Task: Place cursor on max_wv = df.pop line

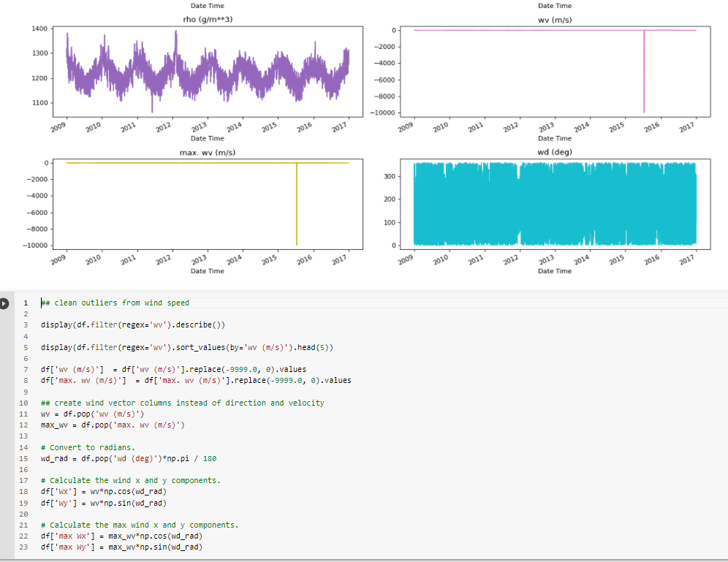Action: coord(113,425)
